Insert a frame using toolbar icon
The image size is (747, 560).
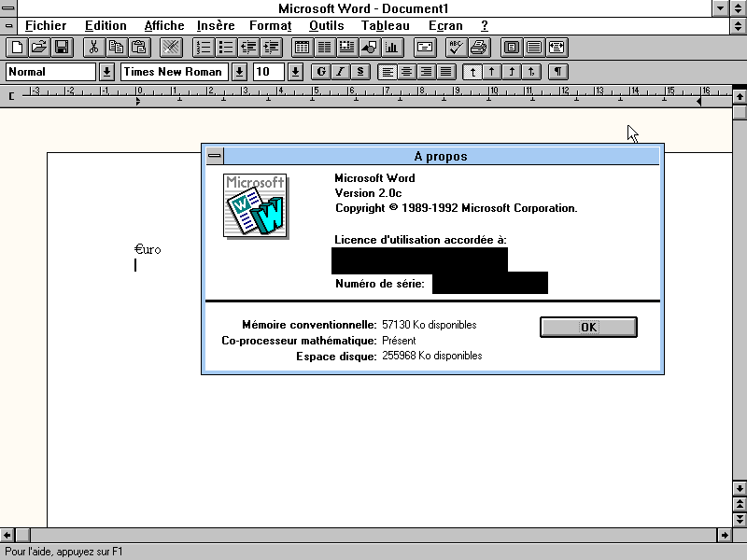pyautogui.click(x=346, y=48)
